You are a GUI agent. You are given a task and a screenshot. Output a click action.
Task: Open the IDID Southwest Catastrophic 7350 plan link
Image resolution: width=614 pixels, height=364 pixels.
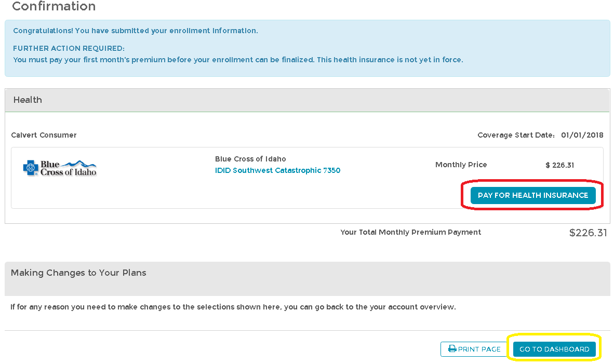click(x=277, y=170)
